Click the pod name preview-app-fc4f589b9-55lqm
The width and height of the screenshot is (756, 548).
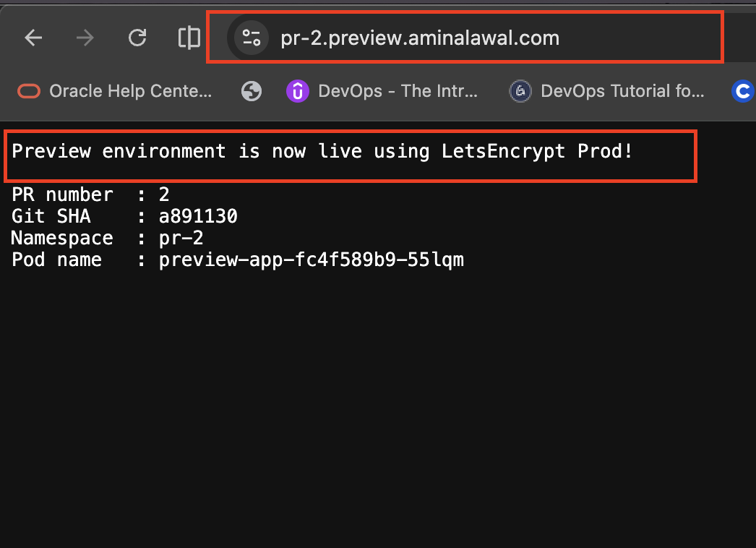pyautogui.click(x=312, y=260)
